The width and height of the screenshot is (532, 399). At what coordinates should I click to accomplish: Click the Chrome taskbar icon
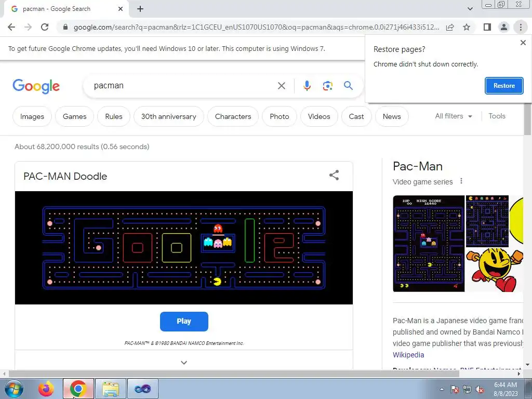78,389
